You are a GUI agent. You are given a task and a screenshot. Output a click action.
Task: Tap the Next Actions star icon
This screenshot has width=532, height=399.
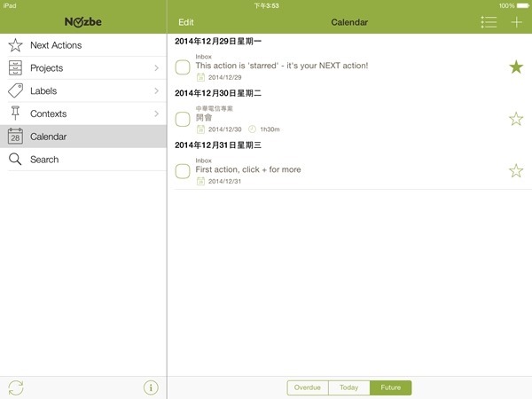pos(15,45)
